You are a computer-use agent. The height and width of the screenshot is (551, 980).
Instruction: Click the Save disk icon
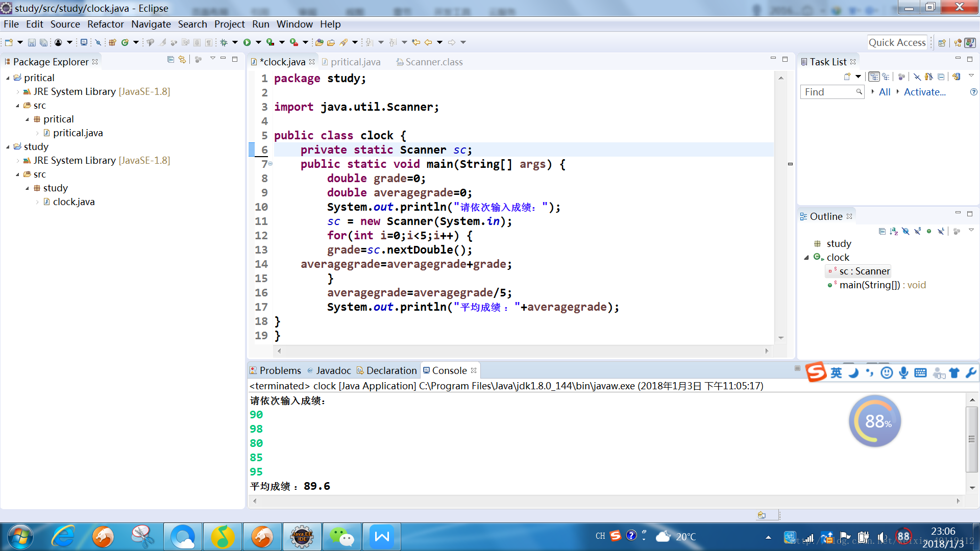coord(32,42)
